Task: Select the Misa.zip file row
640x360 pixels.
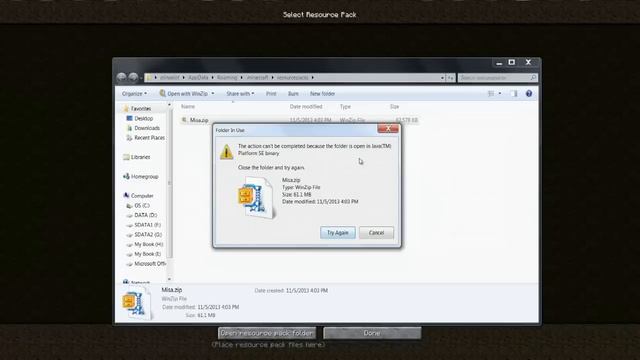Action: (300, 120)
